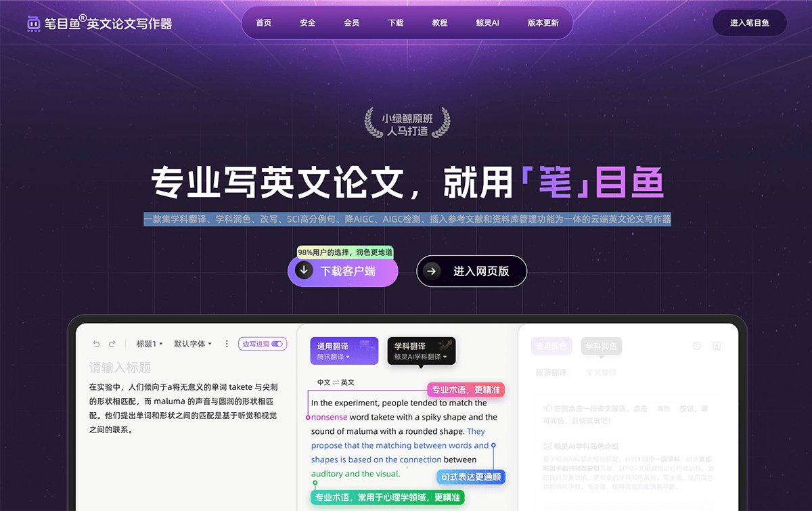Open the three-dot editor options menu
The height and width of the screenshot is (511, 812).
point(227,344)
